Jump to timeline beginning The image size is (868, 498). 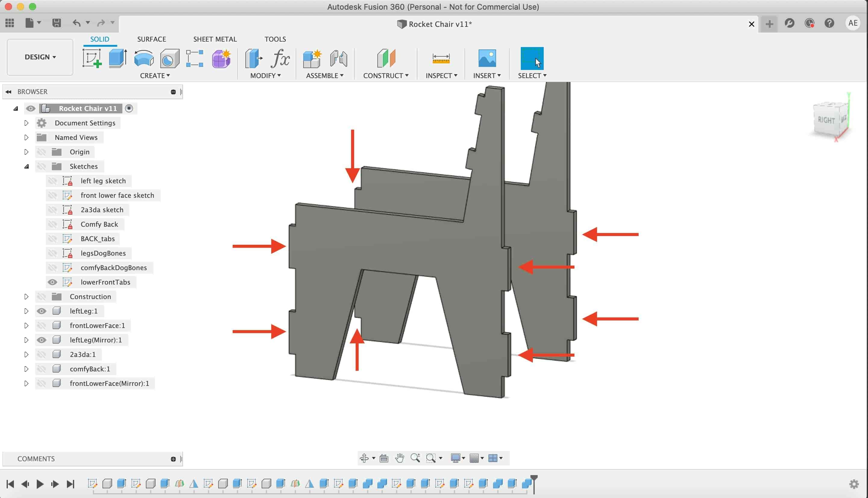coord(10,484)
